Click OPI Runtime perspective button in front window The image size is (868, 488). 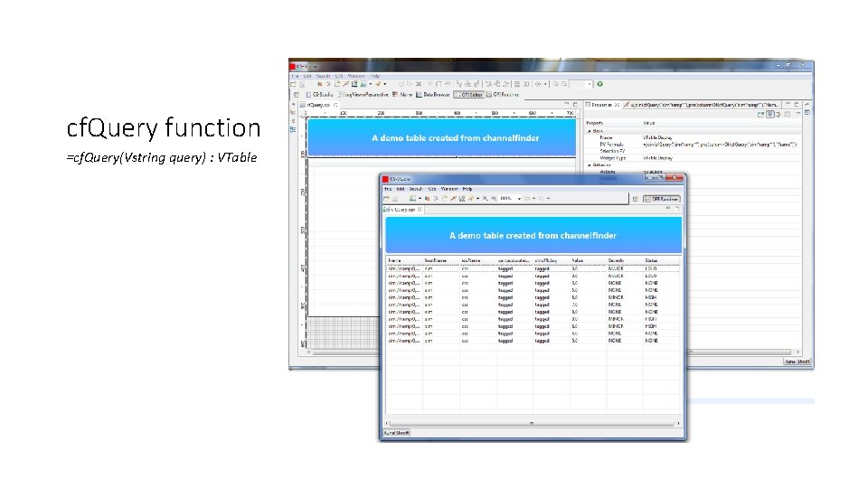pos(662,199)
